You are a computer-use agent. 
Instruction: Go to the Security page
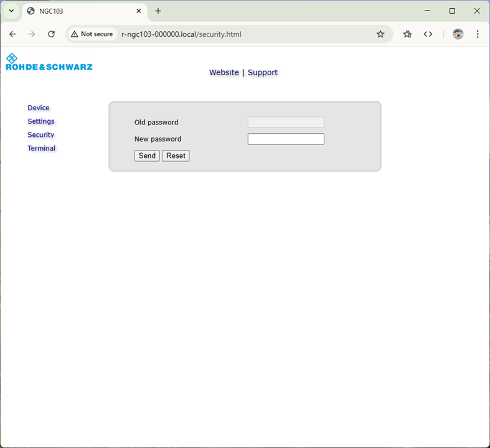tap(40, 134)
